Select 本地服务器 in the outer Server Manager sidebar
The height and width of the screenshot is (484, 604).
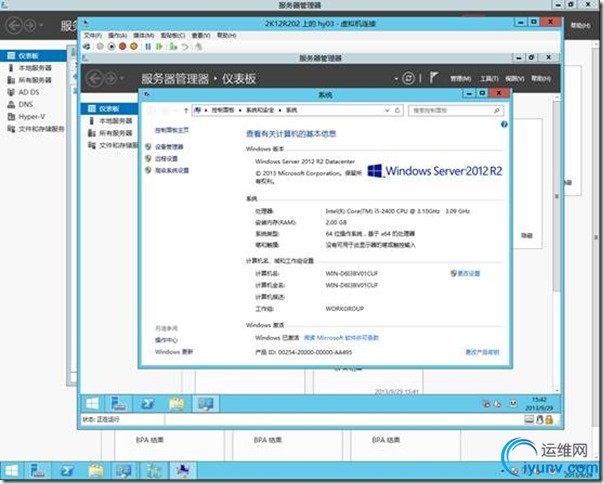click(34, 68)
